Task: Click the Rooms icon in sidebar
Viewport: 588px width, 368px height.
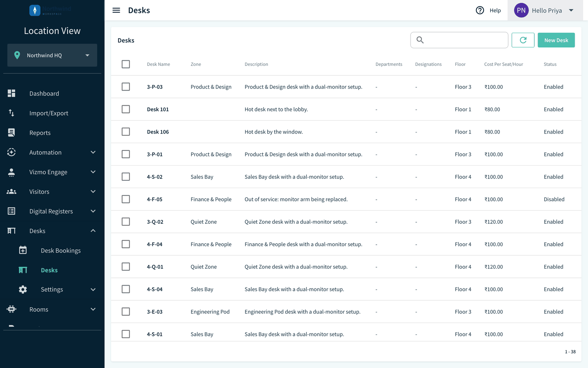Action: (x=11, y=309)
